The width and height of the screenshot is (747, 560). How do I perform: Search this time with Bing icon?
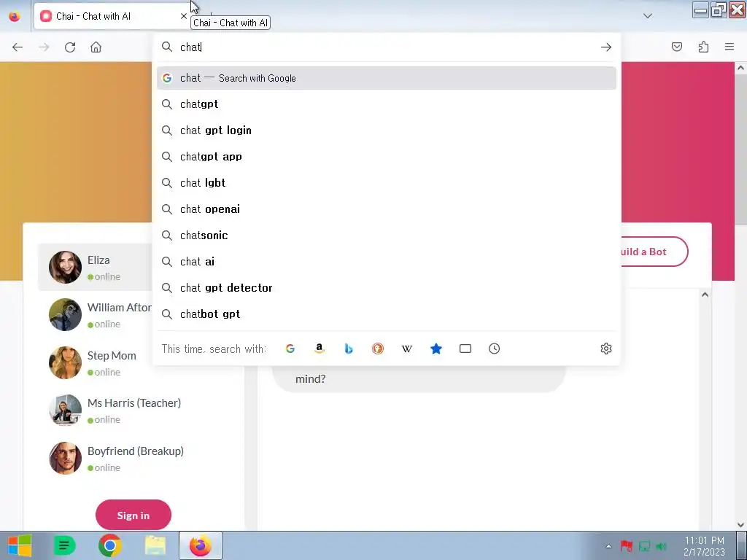click(x=348, y=349)
